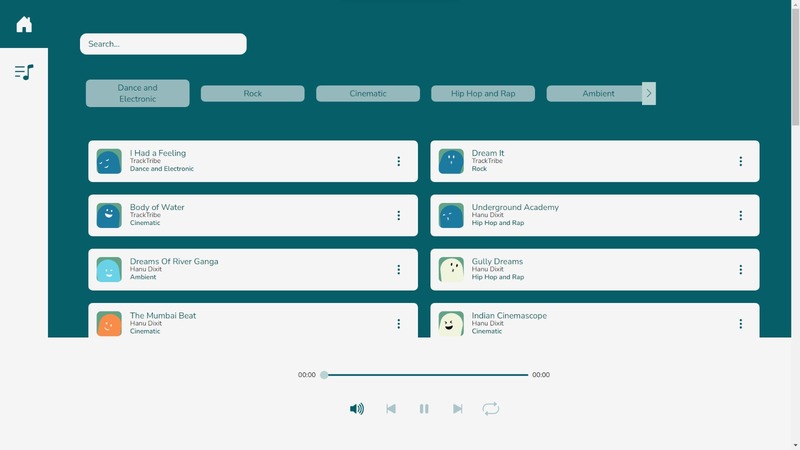The height and width of the screenshot is (450, 800).
Task: Mute the volume speaker icon
Action: [x=357, y=409]
